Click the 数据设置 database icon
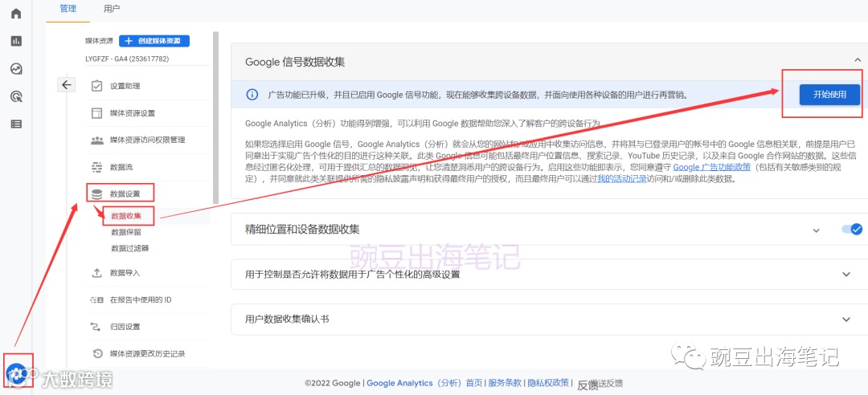Screen dimensions: 868x395 point(97,194)
